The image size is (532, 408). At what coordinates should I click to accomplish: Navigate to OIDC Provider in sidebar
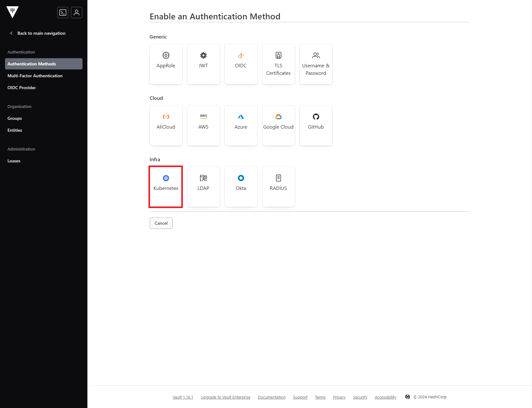pos(44,88)
